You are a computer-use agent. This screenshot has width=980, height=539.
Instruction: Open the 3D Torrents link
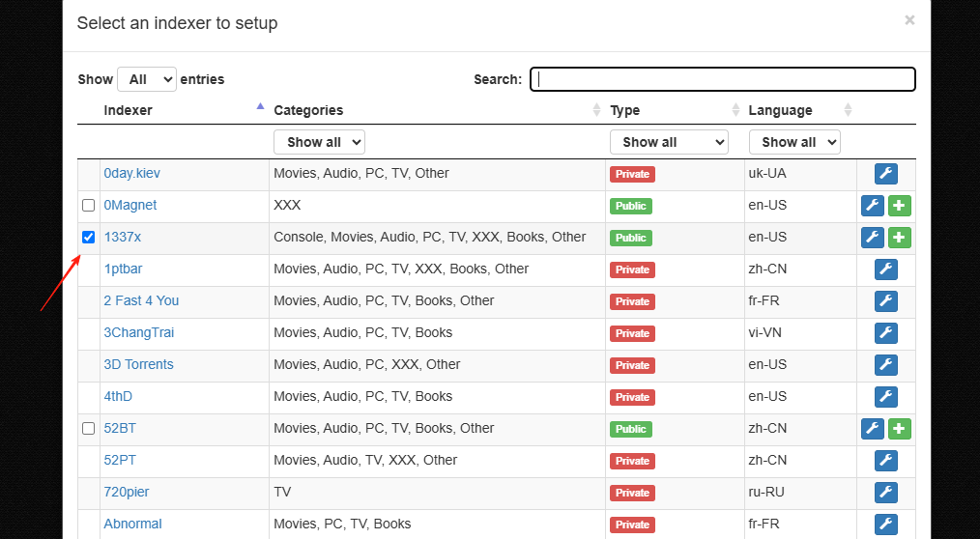pos(139,365)
